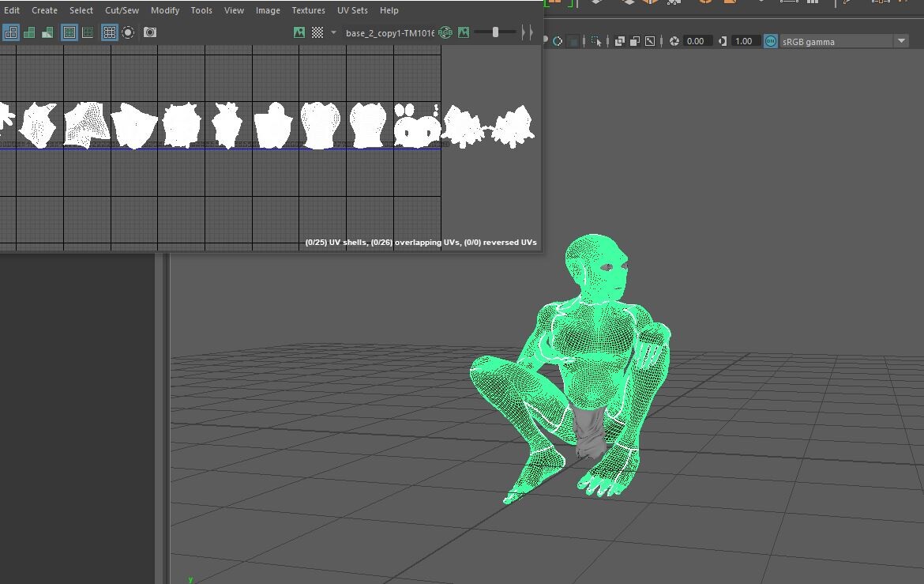Click the exposure value field 0.00
The width and height of the screenshot is (924, 584).
pyautogui.click(x=695, y=41)
